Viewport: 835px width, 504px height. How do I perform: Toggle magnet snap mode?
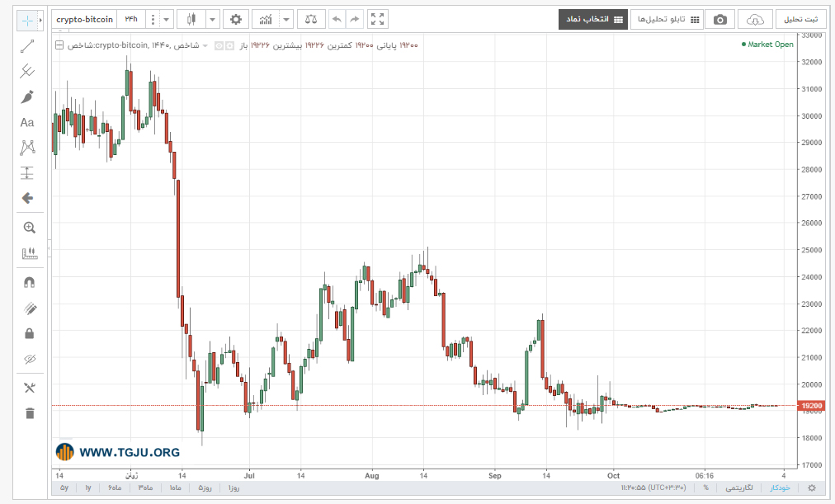click(29, 283)
